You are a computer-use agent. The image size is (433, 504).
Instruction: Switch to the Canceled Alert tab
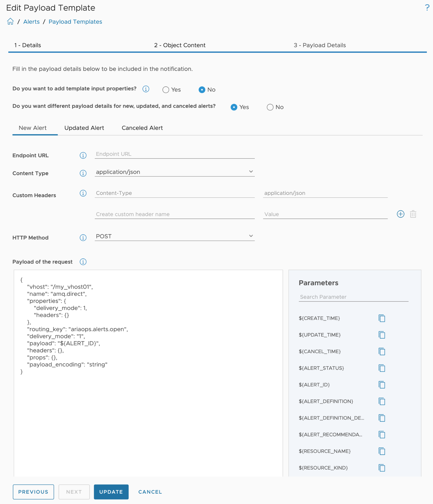(x=142, y=128)
